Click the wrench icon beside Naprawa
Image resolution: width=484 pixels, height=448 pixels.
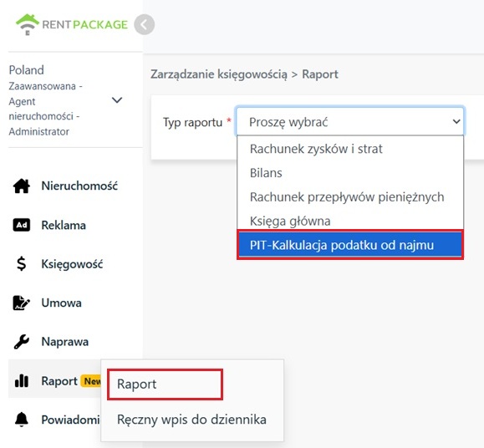(x=22, y=342)
